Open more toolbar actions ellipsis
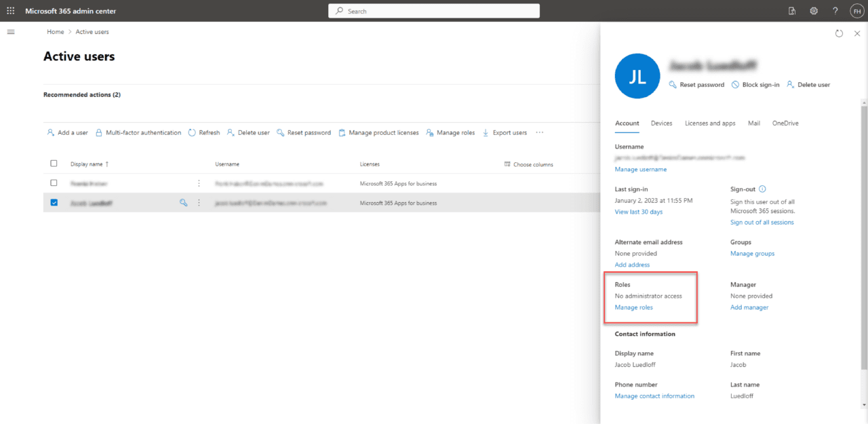This screenshot has width=868, height=424. [x=540, y=132]
